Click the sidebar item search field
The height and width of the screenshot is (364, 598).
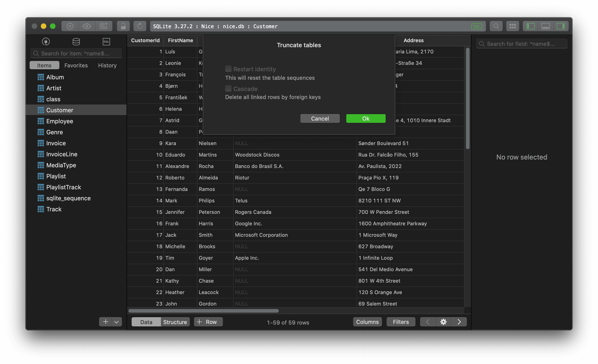(x=76, y=53)
